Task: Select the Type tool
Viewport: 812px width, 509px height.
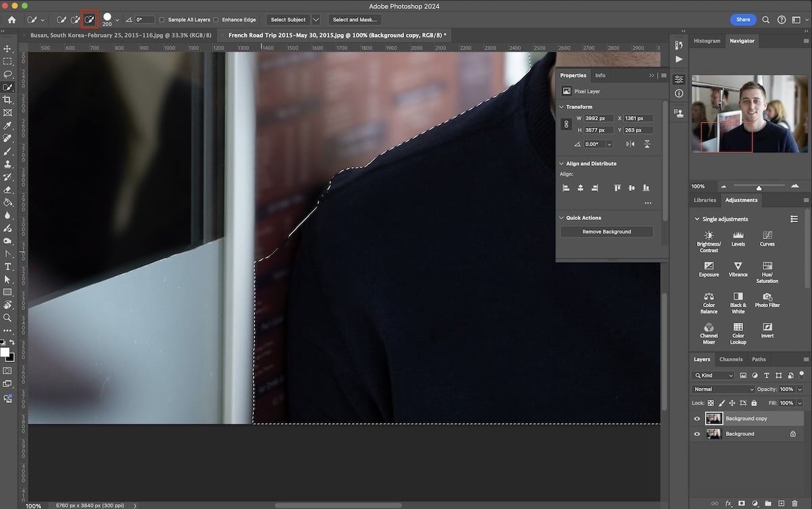Action: tap(8, 266)
